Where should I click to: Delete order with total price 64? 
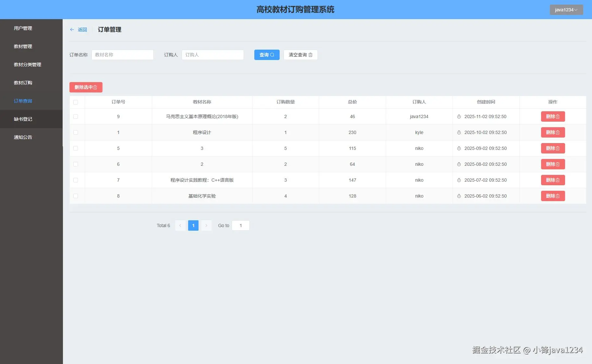[x=553, y=164]
